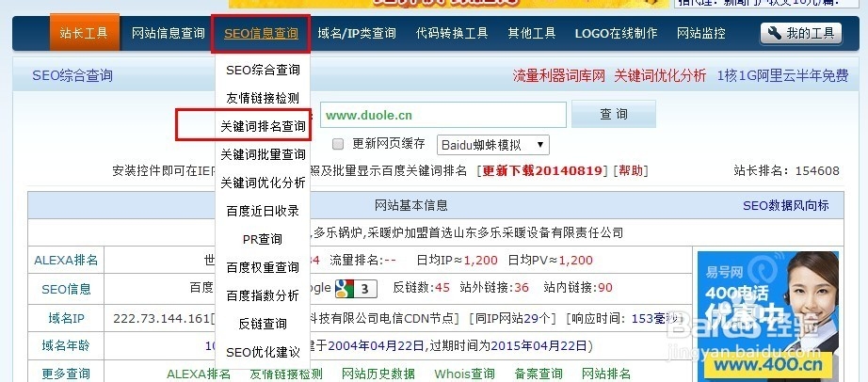The height and width of the screenshot is (382, 868).
Task: Click the 站内链接 value 90
Action: (x=605, y=288)
